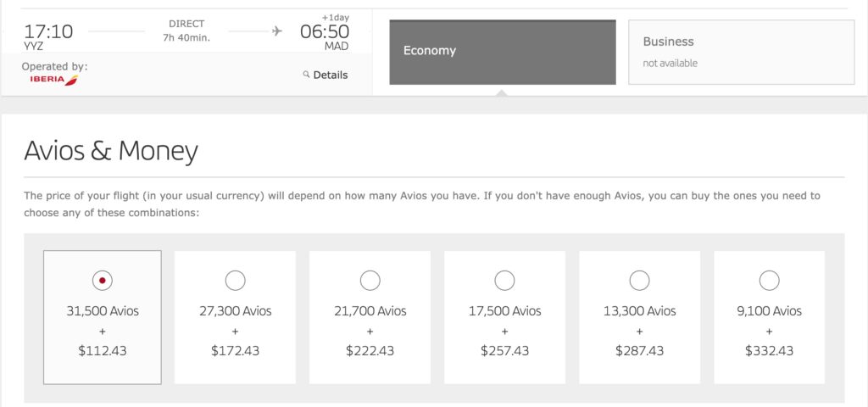
Task: Select the 31,500 Avios radio button
Action: click(x=102, y=279)
